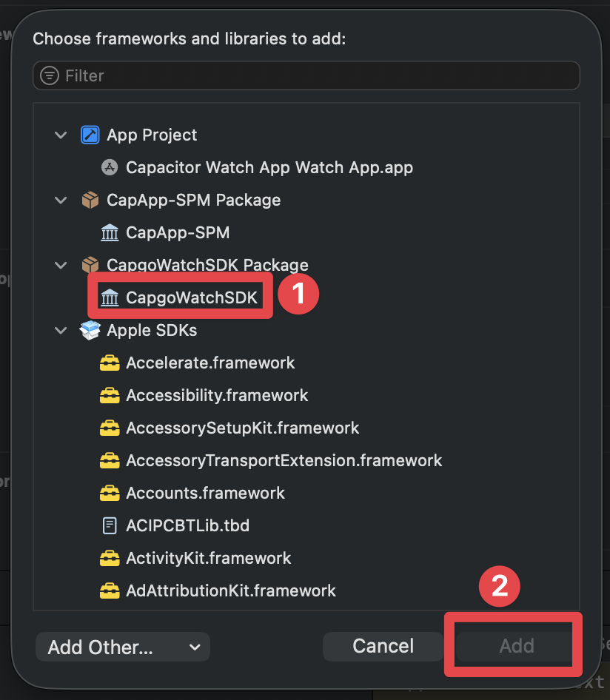
Task: Select the CapApp-SPM library
Action: pos(178,232)
